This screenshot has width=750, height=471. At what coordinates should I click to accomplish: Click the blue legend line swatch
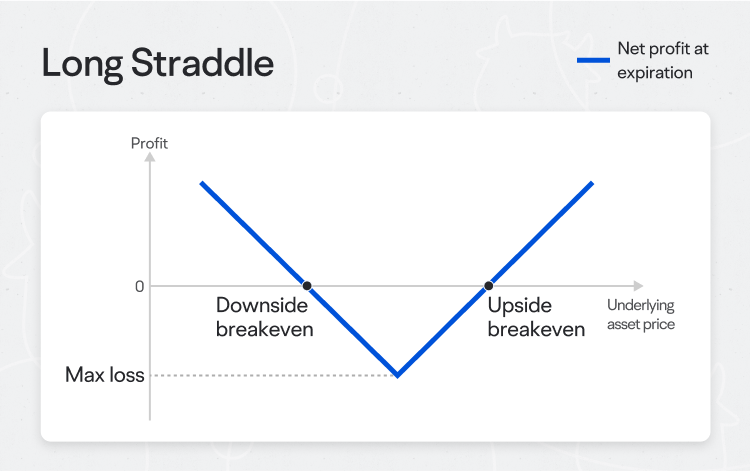click(593, 60)
